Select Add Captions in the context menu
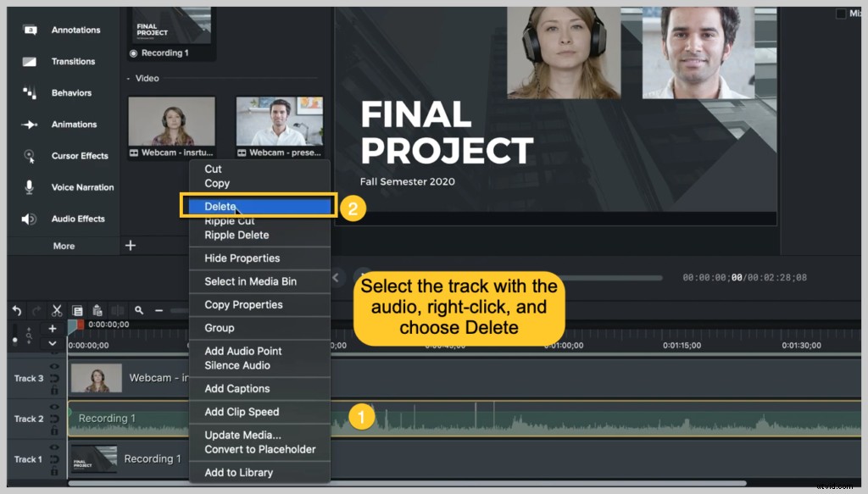 tap(236, 388)
